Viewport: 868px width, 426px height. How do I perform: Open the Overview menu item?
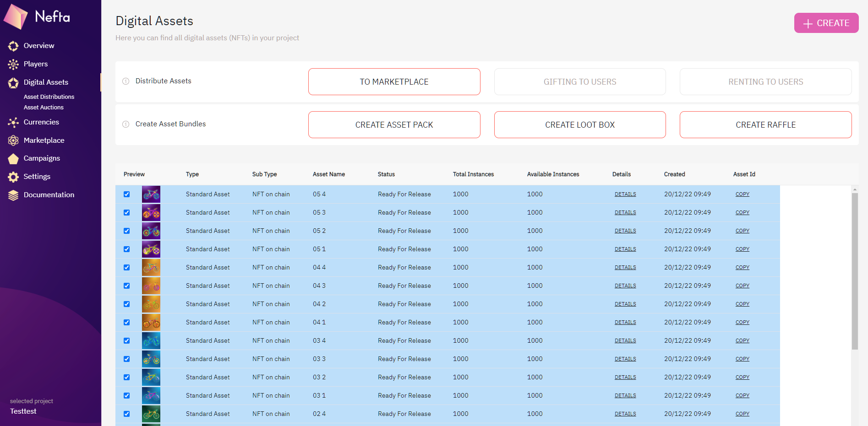(x=39, y=46)
